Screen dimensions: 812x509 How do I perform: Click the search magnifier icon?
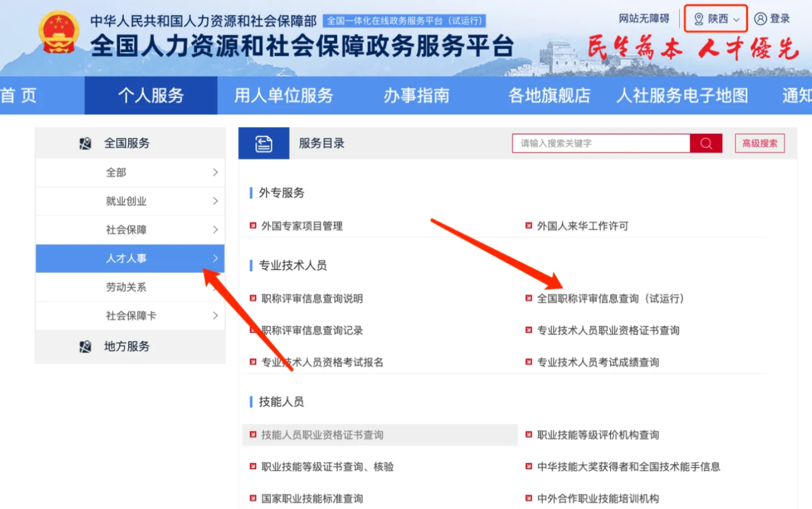tap(706, 143)
